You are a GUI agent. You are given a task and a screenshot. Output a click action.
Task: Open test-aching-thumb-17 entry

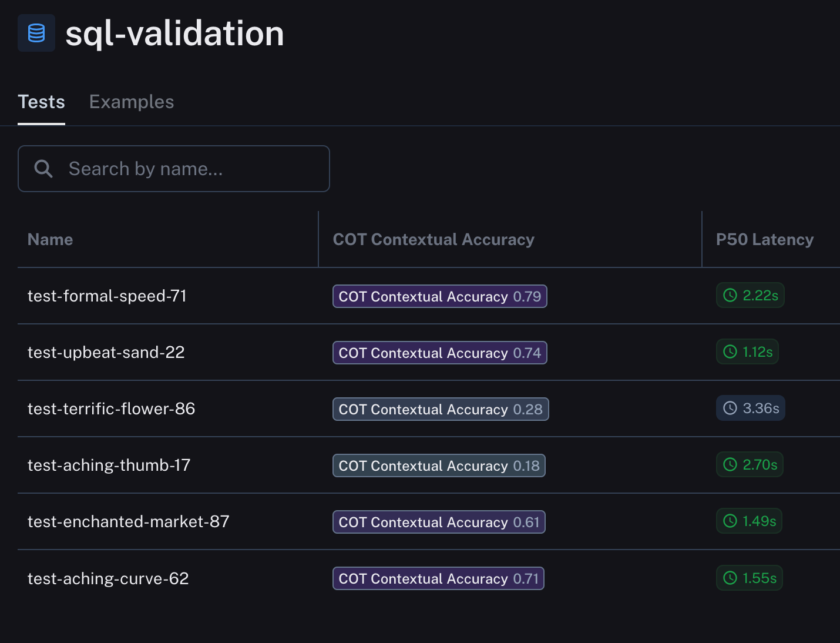109,465
